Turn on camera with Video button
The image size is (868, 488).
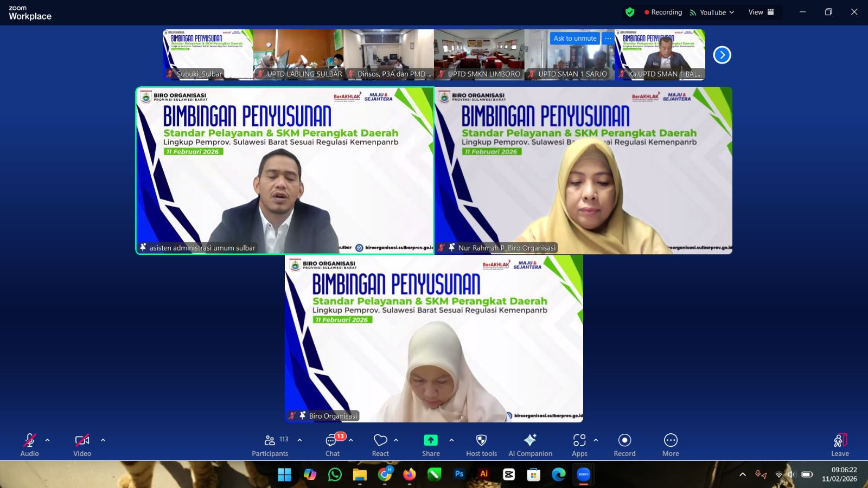[x=82, y=445]
